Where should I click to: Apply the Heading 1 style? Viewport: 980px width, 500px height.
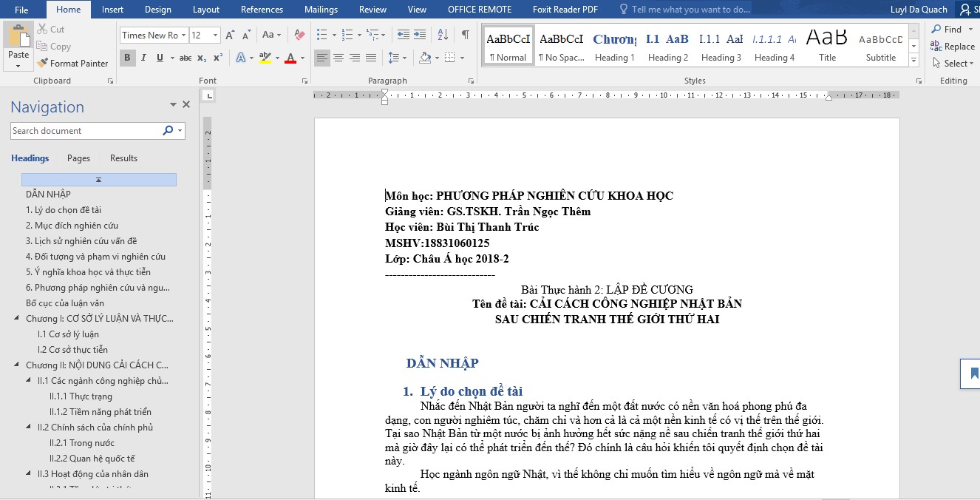pyautogui.click(x=614, y=47)
